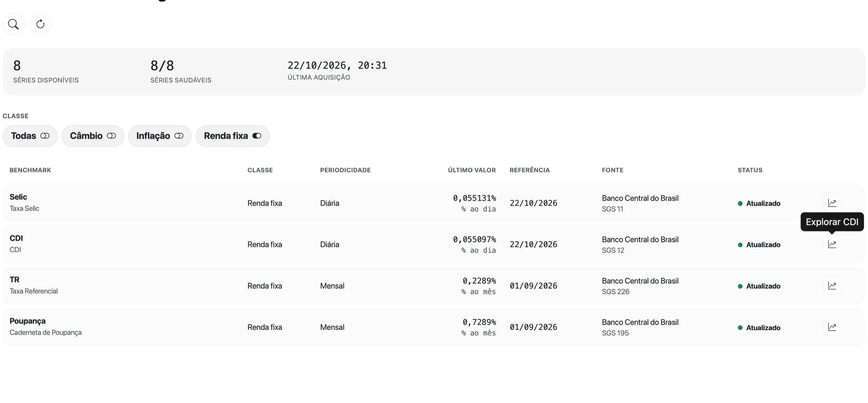
Task: Open the search magnifier icon
Action: pyautogui.click(x=13, y=24)
